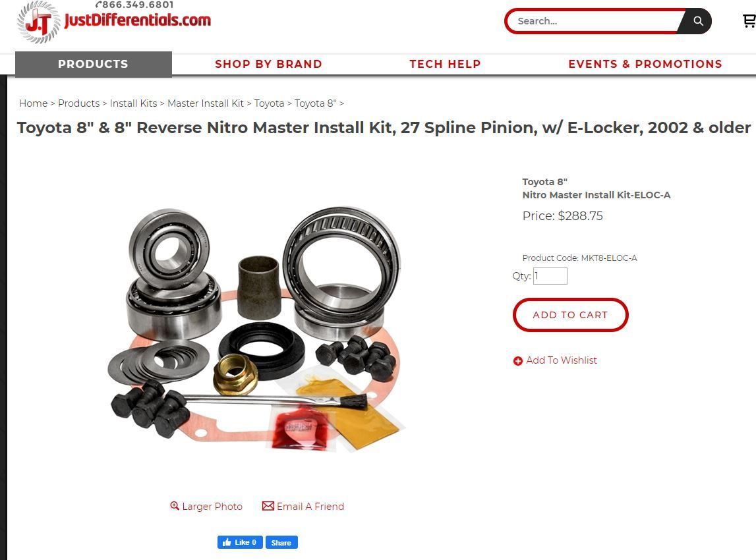Viewport: 756px width, 560px height.
Task: Click the search magnifier icon button
Action: (697, 21)
